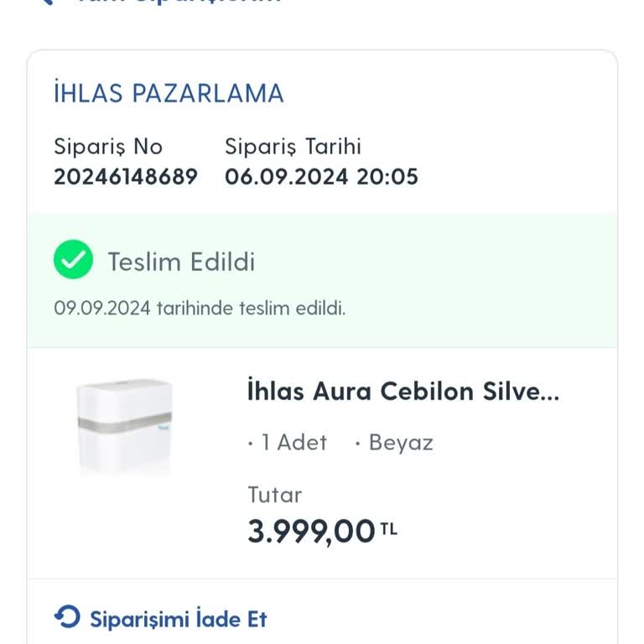Click the 3.999,00 price amount

pos(311,532)
